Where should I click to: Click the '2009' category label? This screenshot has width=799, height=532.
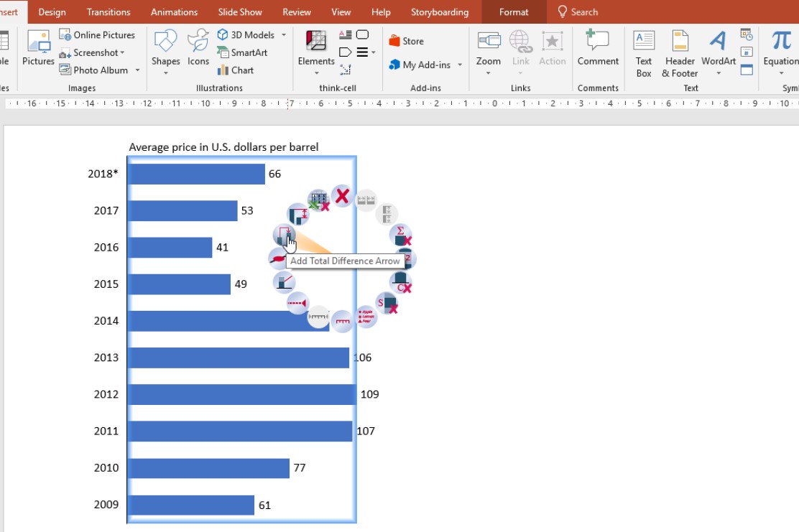pos(106,505)
